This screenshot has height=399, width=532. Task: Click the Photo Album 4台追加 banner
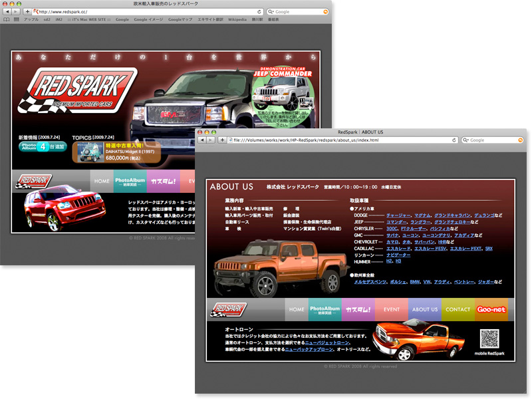[x=43, y=146]
